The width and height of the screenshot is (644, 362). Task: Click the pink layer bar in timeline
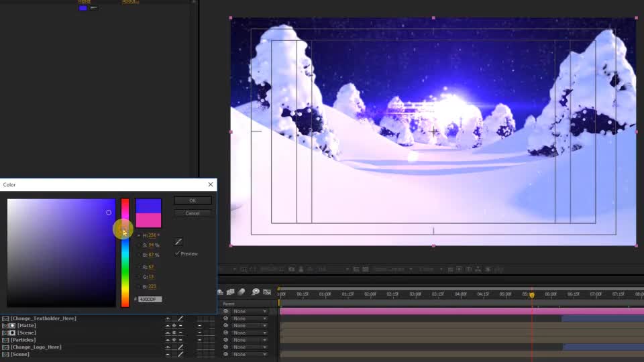[x=462, y=312]
